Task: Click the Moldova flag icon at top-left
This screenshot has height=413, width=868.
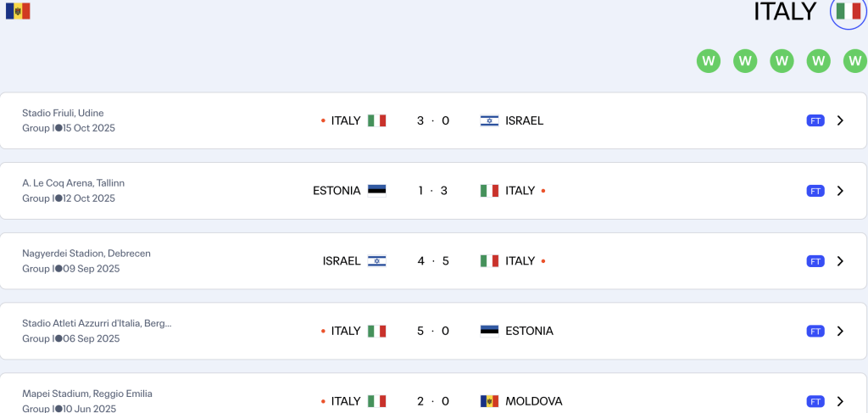Action: [x=18, y=11]
